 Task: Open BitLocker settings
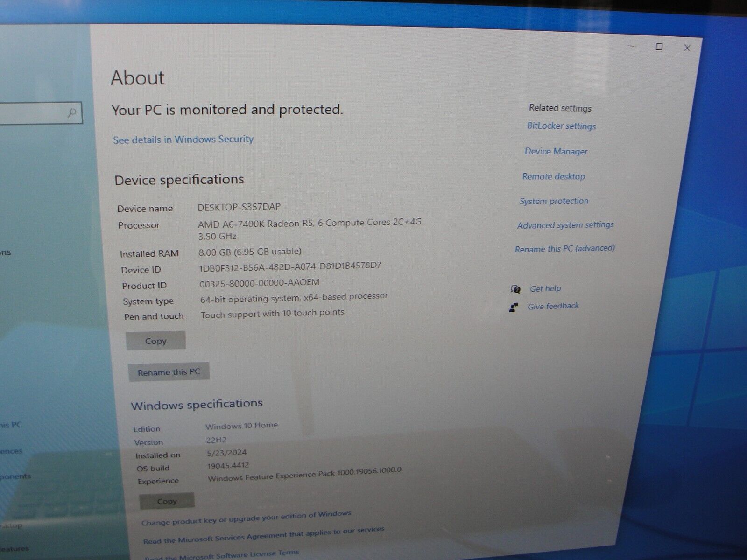[561, 126]
